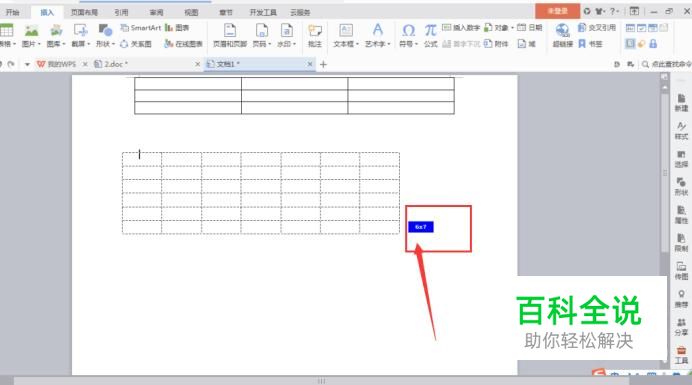The image size is (692, 385).
Task: Click 新建 in the right sidebar
Action: pyautogui.click(x=681, y=102)
